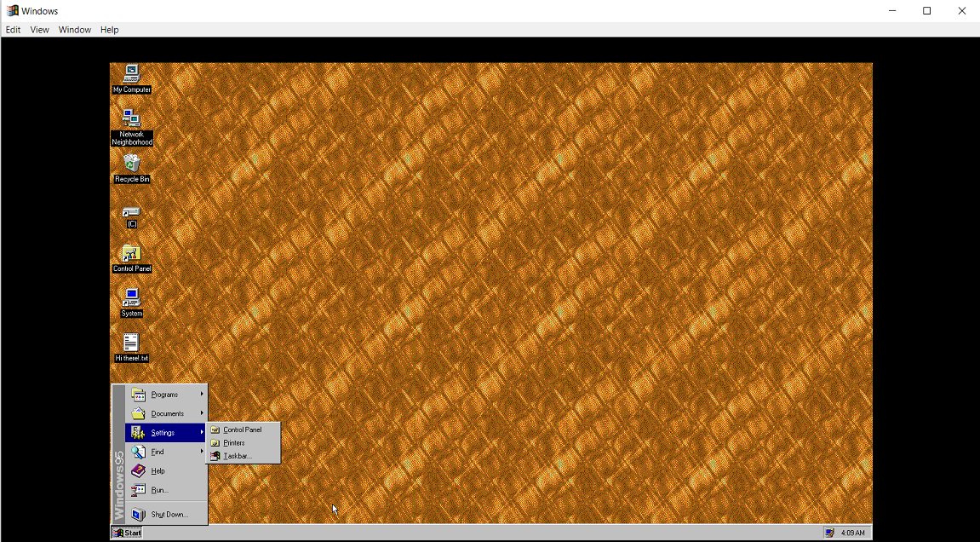Expand the Documents submenu
The width and height of the screenshot is (980, 542).
click(x=166, y=413)
